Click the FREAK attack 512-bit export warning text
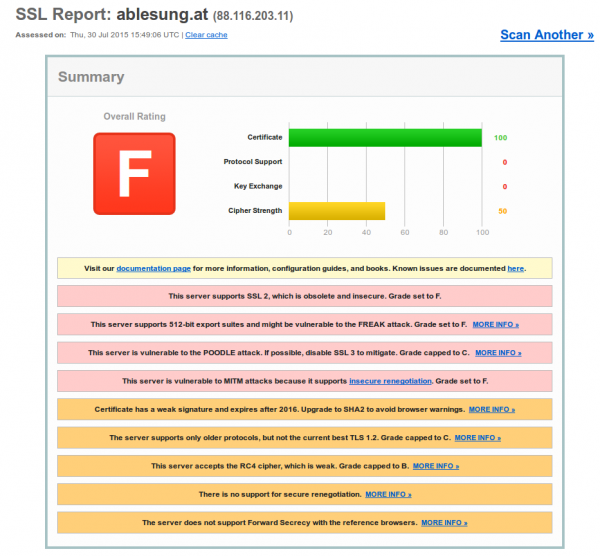This screenshot has width=600, height=556. point(279,324)
